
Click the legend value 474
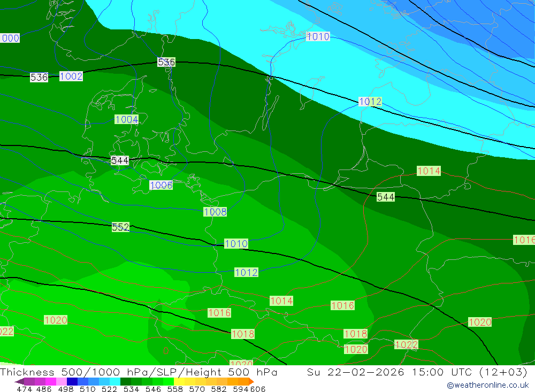pos(25,389)
